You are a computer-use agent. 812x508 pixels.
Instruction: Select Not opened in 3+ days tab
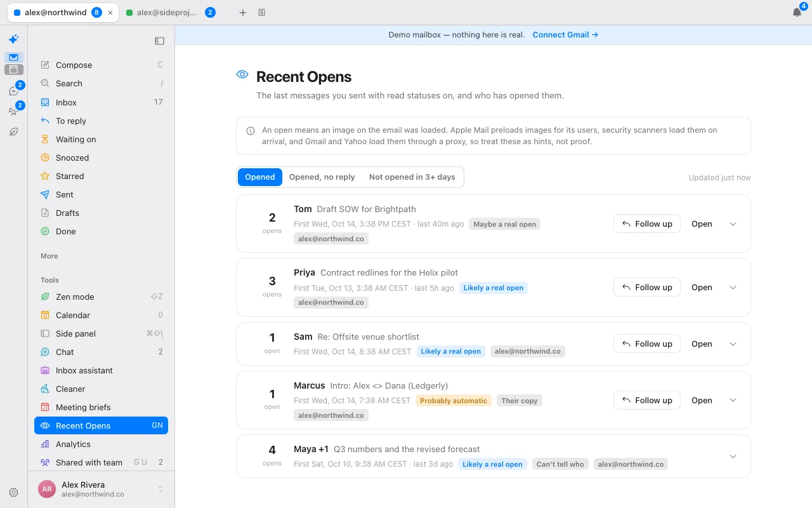click(412, 177)
